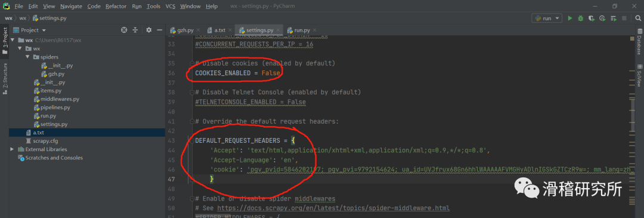
Task: Open the Navigate menu
Action: coord(71,6)
